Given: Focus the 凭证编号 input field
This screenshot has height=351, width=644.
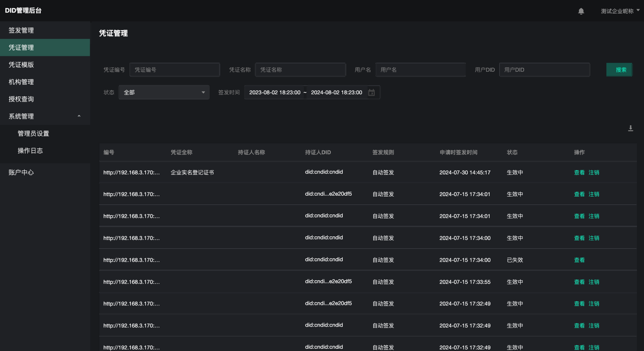Looking at the screenshot, I should pyautogui.click(x=175, y=69).
